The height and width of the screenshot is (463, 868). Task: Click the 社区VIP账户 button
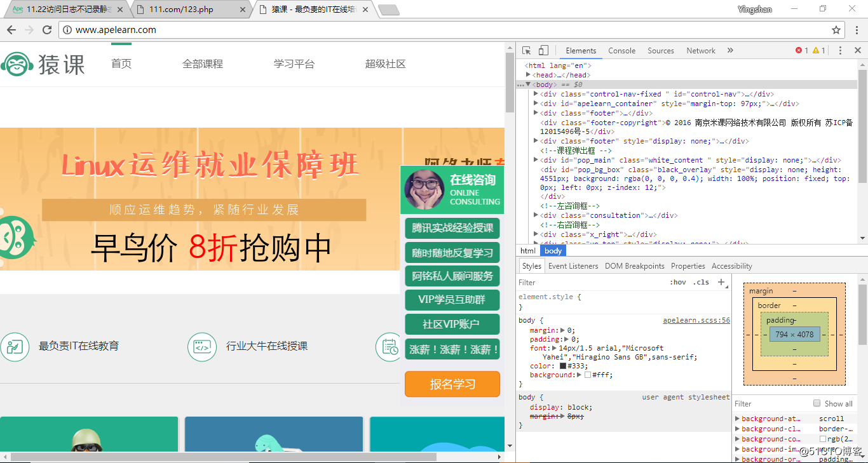coord(452,324)
